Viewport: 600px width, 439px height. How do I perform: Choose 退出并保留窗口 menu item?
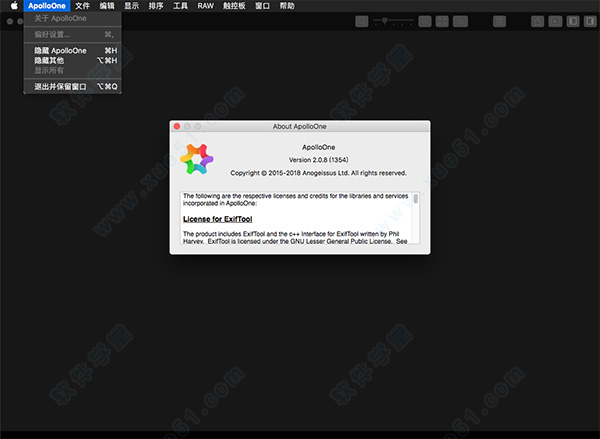point(73,86)
